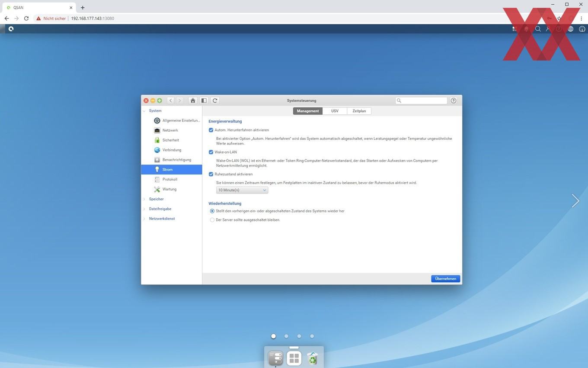Reload the browser page

[26, 18]
